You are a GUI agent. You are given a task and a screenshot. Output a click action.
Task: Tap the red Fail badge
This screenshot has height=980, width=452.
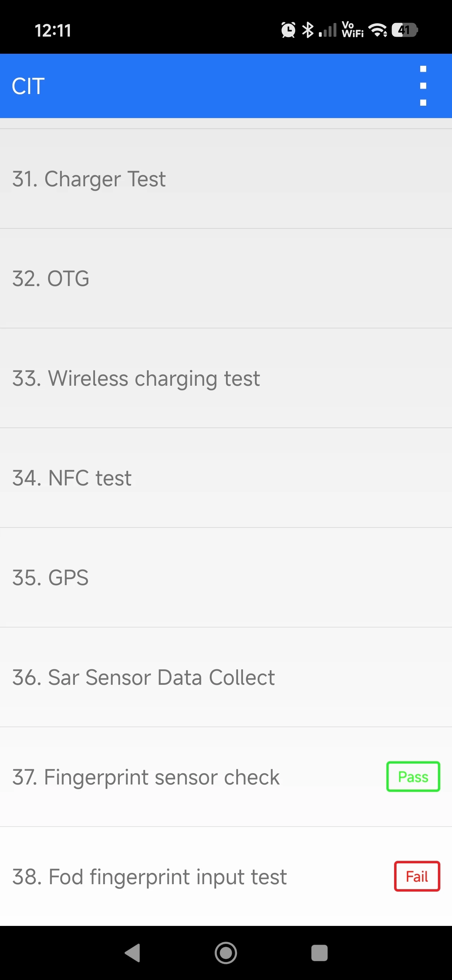coord(417,876)
